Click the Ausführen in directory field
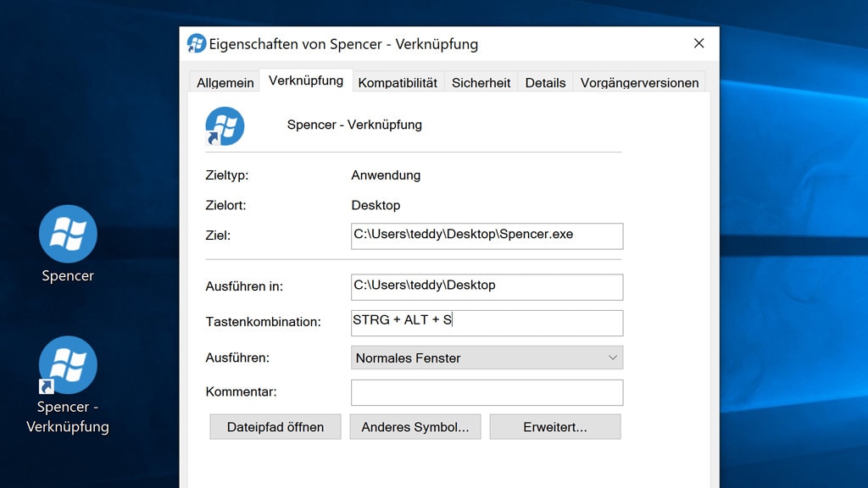This screenshot has height=488, width=868. tap(487, 286)
